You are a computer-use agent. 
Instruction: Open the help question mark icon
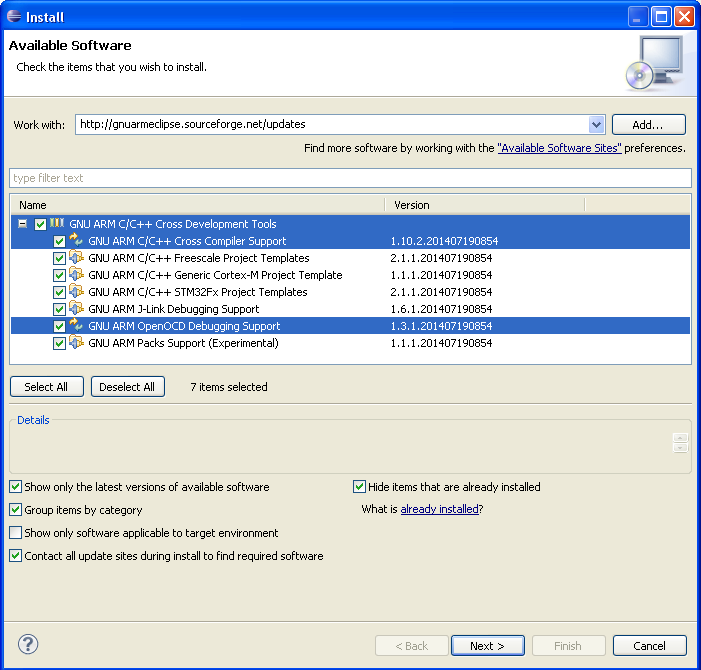point(28,644)
